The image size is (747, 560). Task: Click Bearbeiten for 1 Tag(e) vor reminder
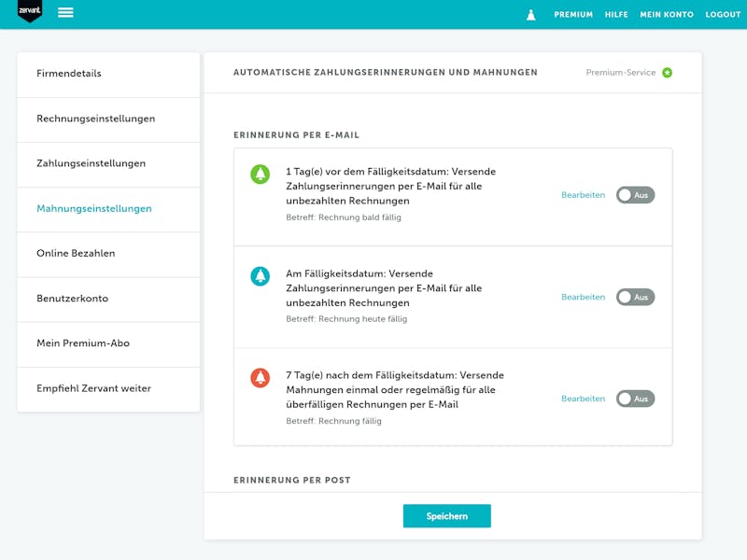coord(583,195)
